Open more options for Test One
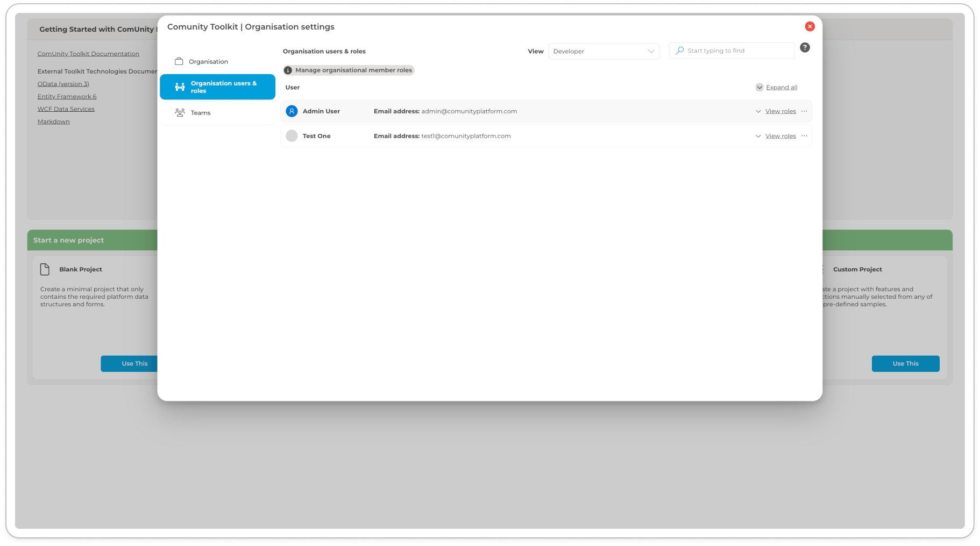 pos(804,136)
